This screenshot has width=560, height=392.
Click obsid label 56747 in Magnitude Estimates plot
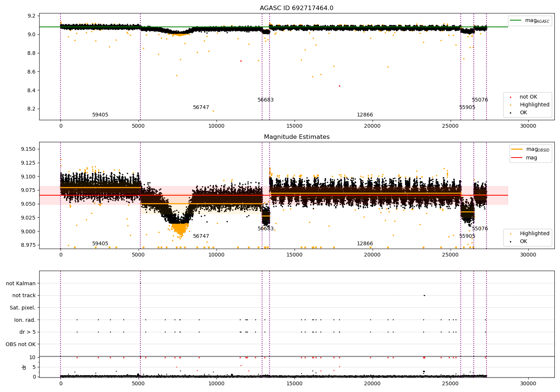201,236
